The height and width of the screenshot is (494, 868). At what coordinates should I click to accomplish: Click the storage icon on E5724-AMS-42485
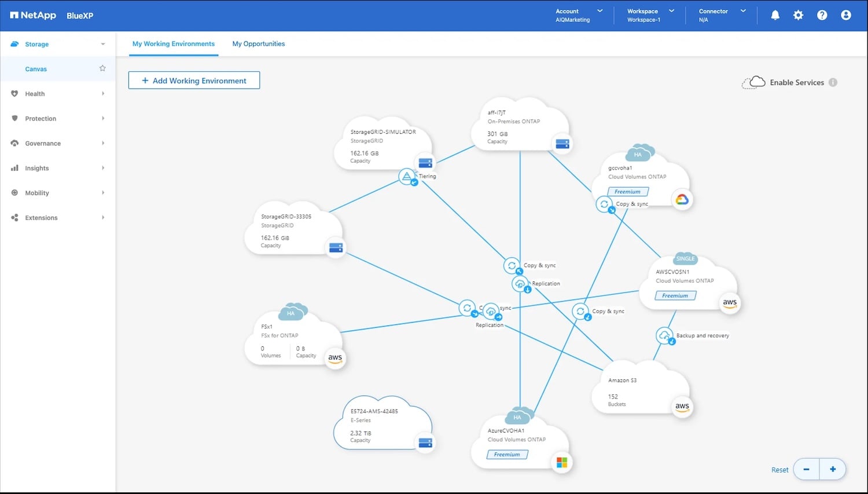tap(425, 443)
